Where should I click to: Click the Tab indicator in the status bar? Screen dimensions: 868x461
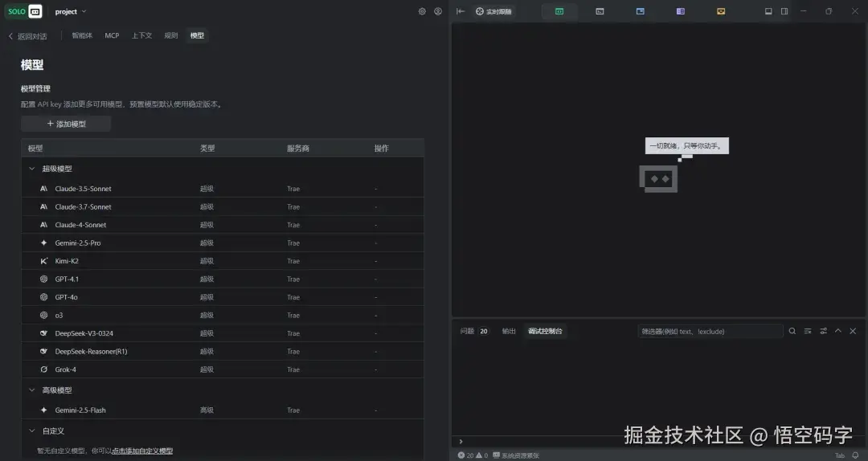pyautogui.click(x=840, y=455)
